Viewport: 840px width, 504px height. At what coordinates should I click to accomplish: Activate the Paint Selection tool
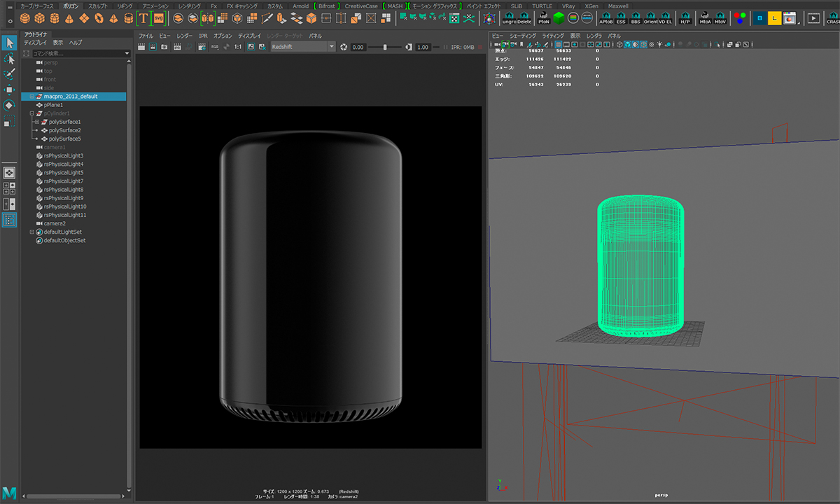click(9, 74)
